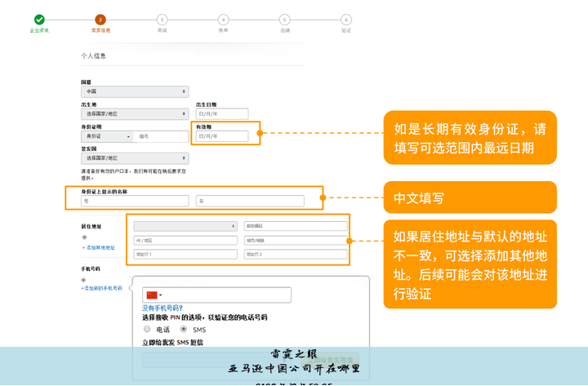Open the 身份证 ID type dropdown

pyautogui.click(x=106, y=136)
